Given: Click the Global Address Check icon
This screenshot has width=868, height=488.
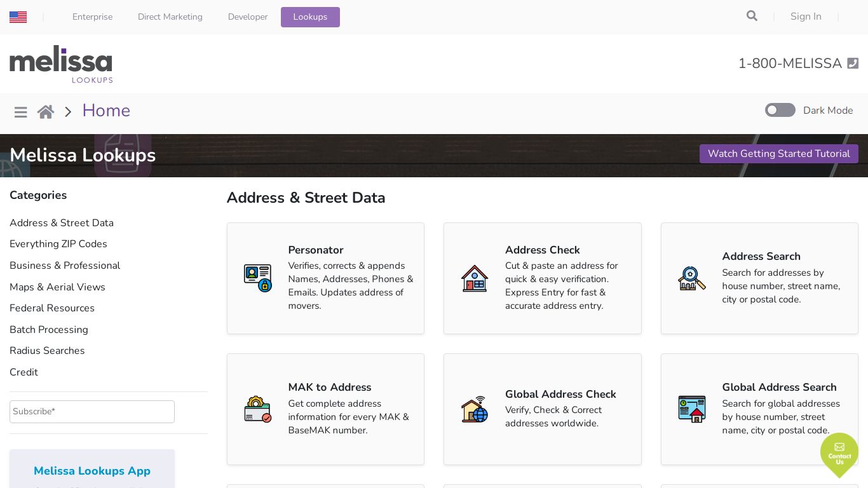Looking at the screenshot, I should coord(475,409).
